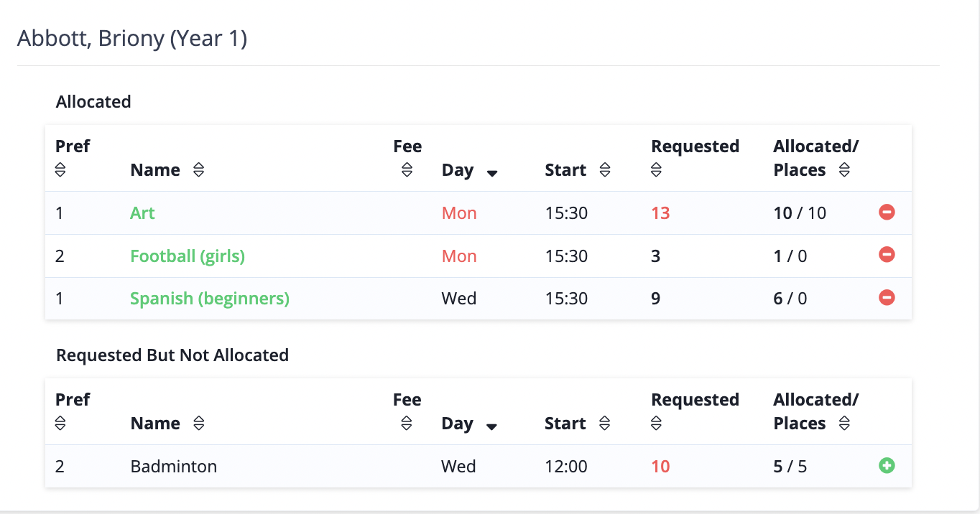Image resolution: width=980 pixels, height=514 pixels.
Task: Sort Allocated table by Pref
Action: pos(60,170)
